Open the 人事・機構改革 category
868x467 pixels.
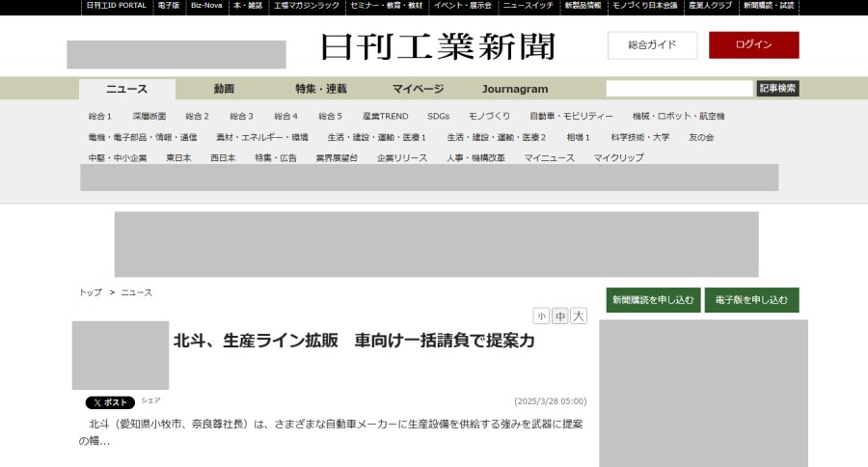(476, 158)
